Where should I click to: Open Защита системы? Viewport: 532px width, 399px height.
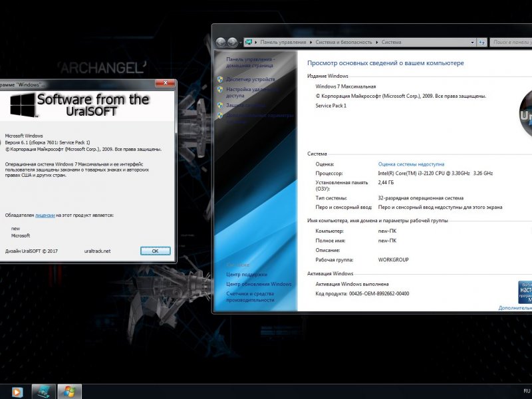pyautogui.click(x=245, y=106)
